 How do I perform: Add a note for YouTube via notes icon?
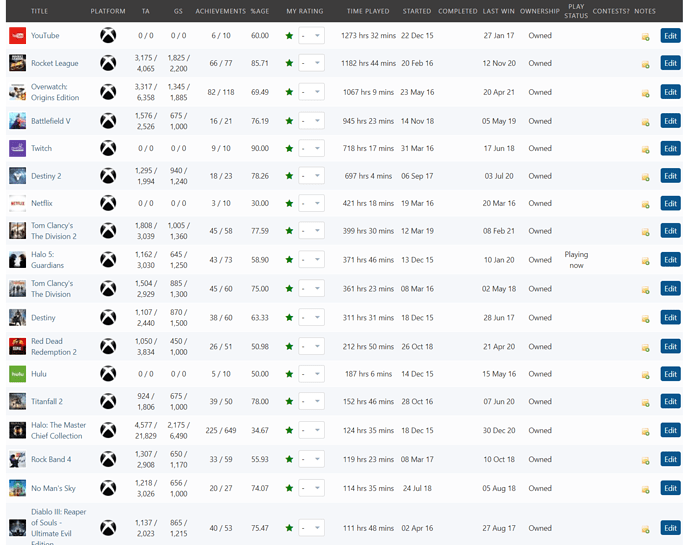coord(646,37)
